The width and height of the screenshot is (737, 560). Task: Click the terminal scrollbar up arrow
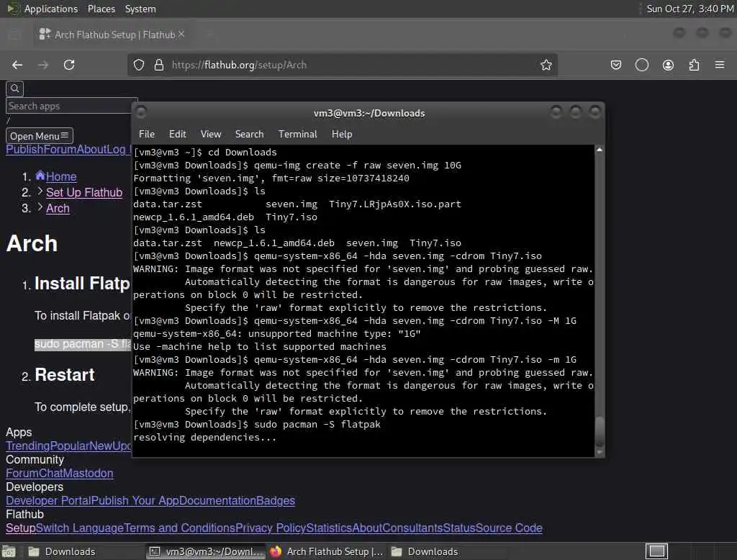(x=600, y=150)
